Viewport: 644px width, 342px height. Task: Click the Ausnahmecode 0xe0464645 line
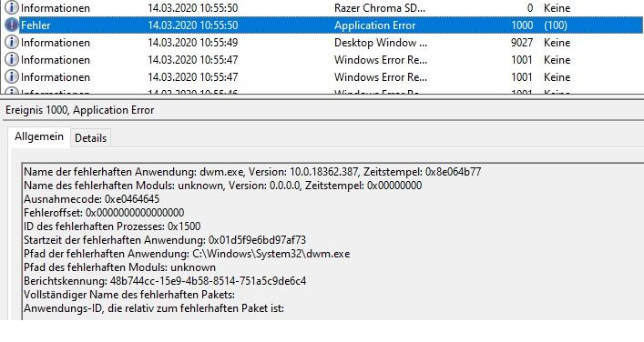click(92, 199)
